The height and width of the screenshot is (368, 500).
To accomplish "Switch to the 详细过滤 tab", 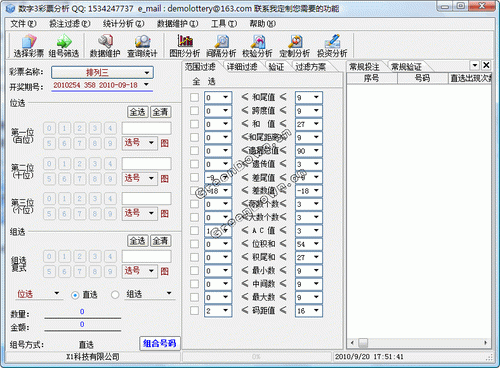I will pos(242,67).
